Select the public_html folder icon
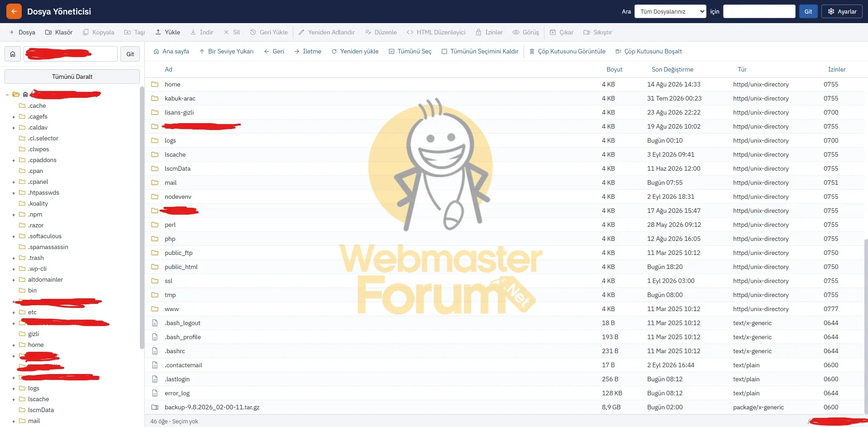The width and height of the screenshot is (868, 427). tap(155, 267)
